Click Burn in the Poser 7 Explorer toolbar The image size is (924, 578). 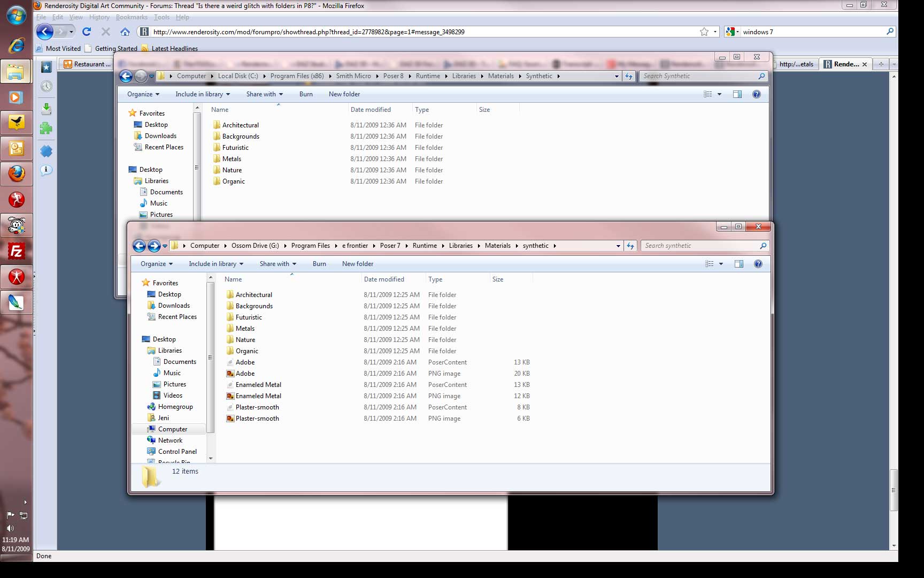click(x=319, y=264)
